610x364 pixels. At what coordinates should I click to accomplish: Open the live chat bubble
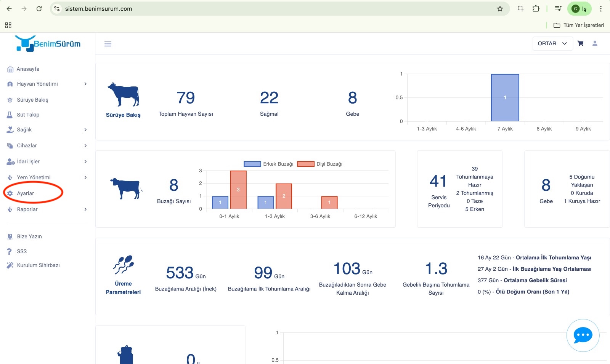coord(583,335)
